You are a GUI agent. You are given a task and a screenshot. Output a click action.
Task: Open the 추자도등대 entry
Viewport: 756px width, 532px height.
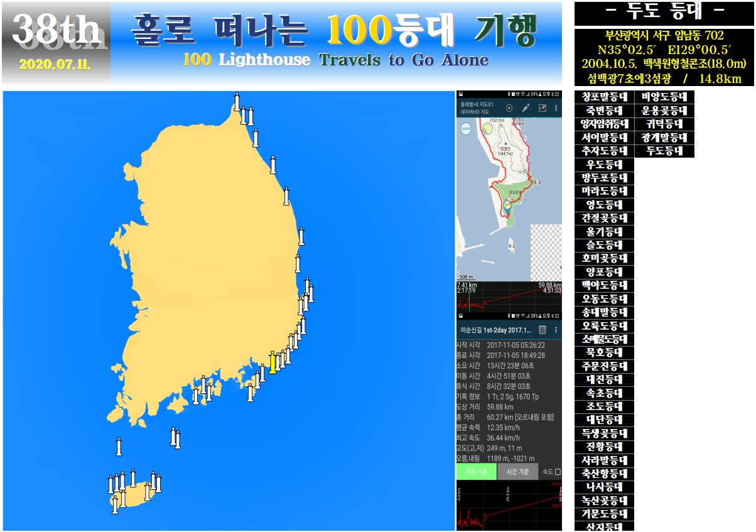click(604, 151)
